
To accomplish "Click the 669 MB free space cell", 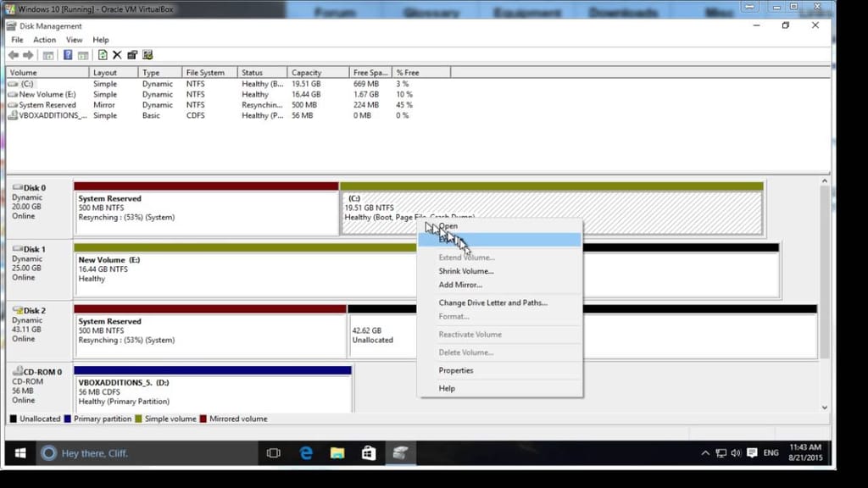I will pyautogui.click(x=366, y=84).
